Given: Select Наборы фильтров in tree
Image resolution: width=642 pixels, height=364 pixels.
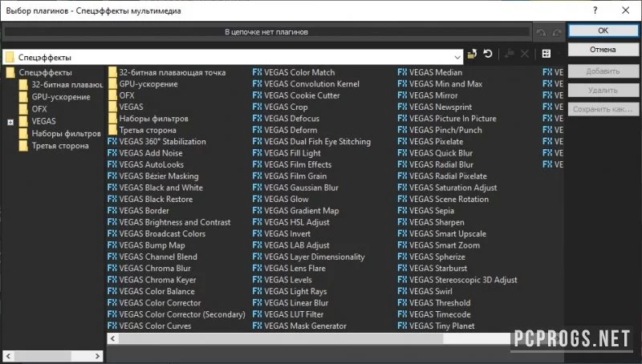Looking at the screenshot, I should click(x=59, y=133).
